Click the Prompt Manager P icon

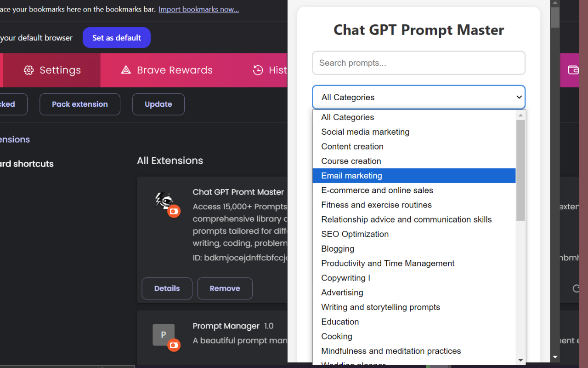point(164,335)
